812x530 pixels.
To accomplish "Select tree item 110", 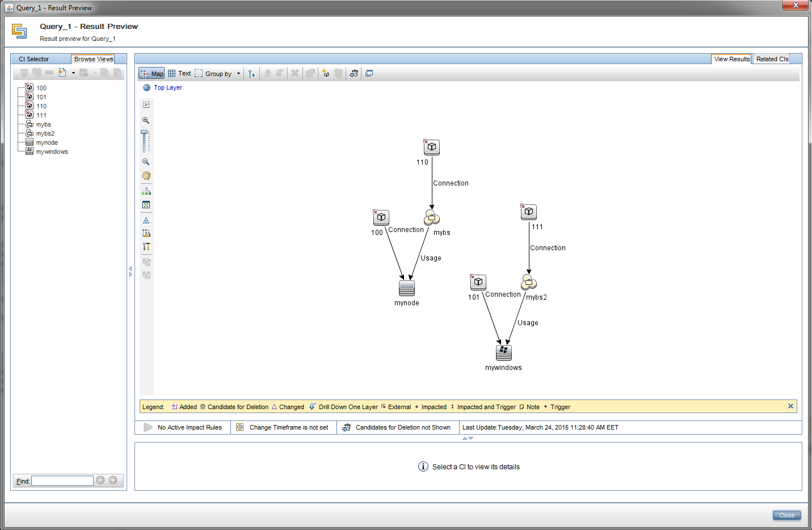I will (x=41, y=106).
